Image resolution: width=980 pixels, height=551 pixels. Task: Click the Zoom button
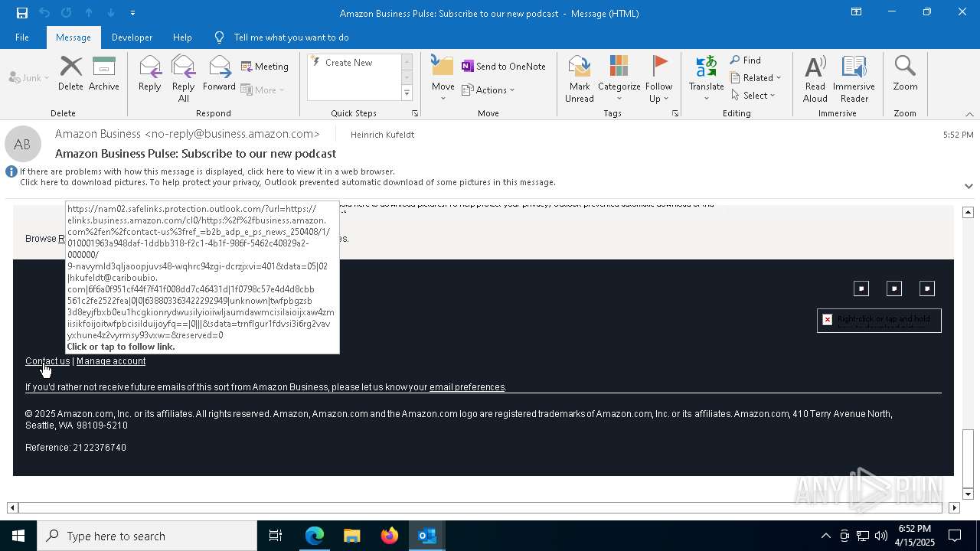(905, 73)
